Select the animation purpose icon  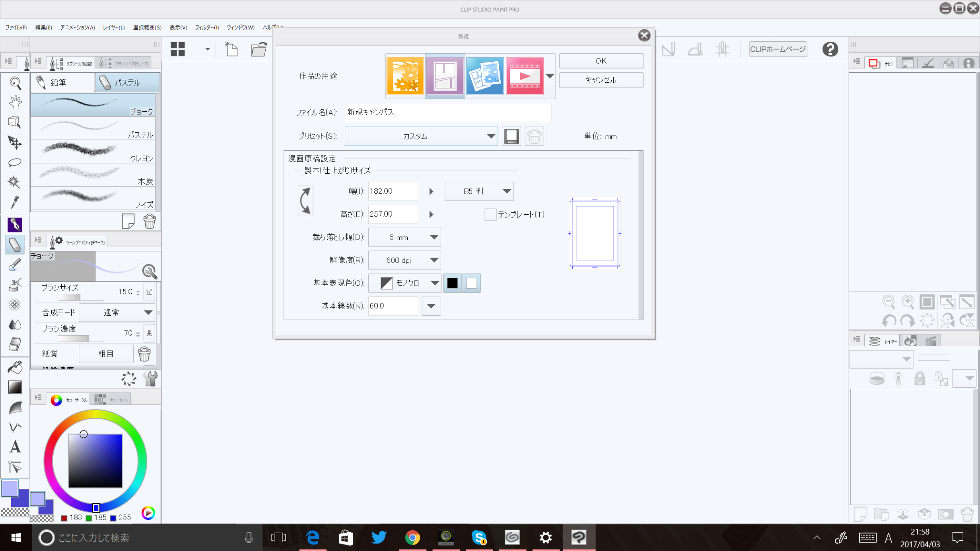tap(524, 76)
